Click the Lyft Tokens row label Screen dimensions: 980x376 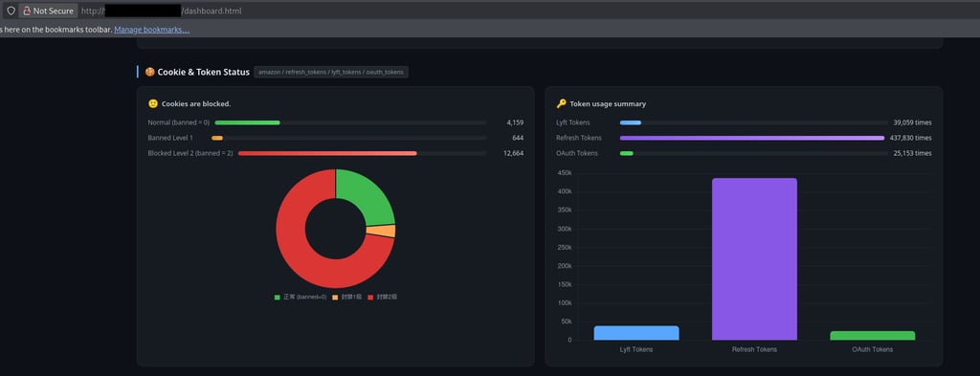(572, 122)
